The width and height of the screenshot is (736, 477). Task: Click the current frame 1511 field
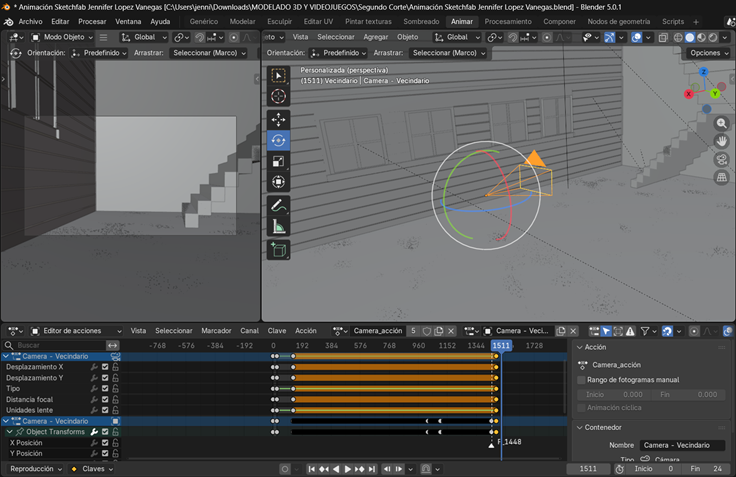(588, 469)
